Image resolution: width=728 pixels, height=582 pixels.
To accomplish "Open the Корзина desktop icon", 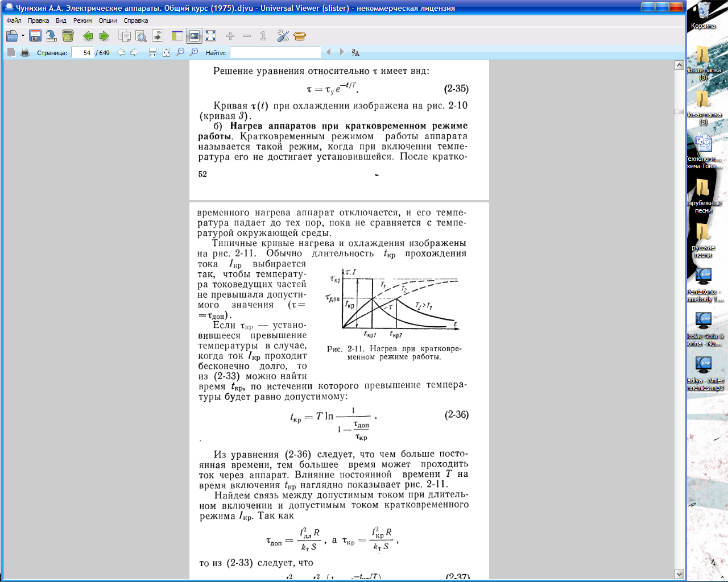I will pyautogui.click(x=704, y=16).
